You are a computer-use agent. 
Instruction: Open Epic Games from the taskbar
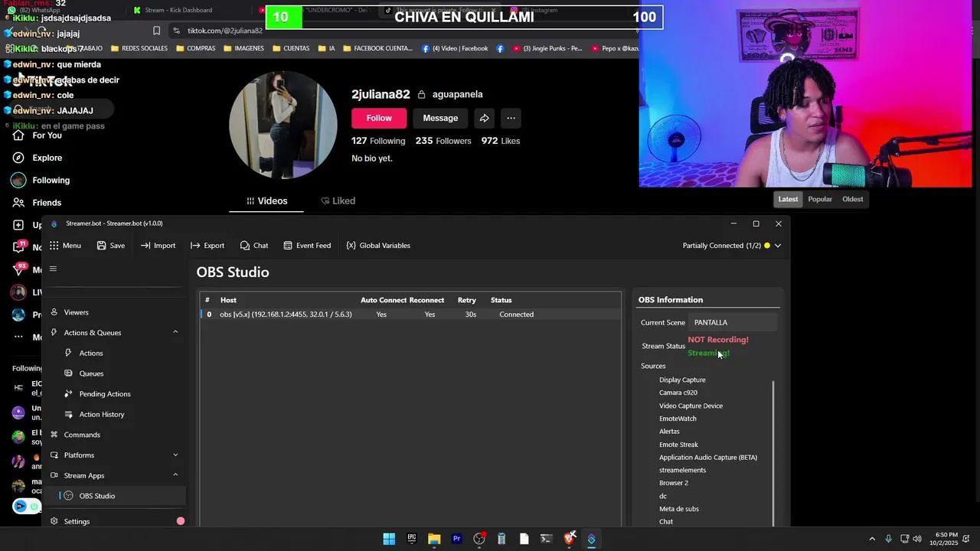[412, 539]
